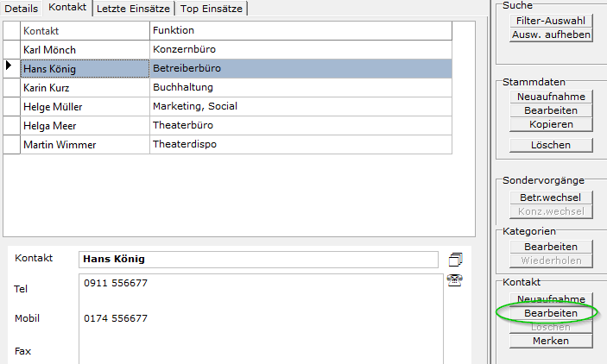The width and height of the screenshot is (607, 364).
Task: Click Bearbeiten in the Stammdaten group
Action: point(550,110)
